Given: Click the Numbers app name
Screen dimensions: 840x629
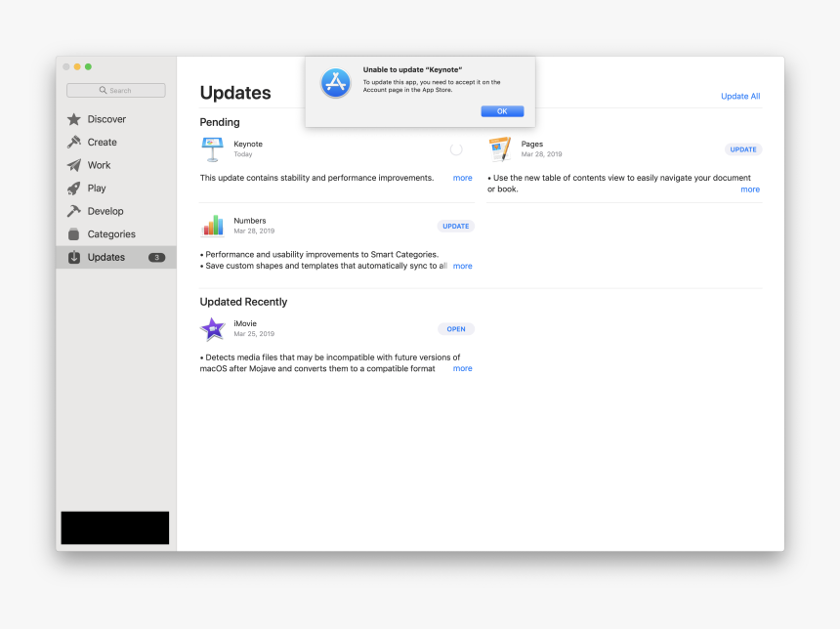Looking at the screenshot, I should click(250, 220).
